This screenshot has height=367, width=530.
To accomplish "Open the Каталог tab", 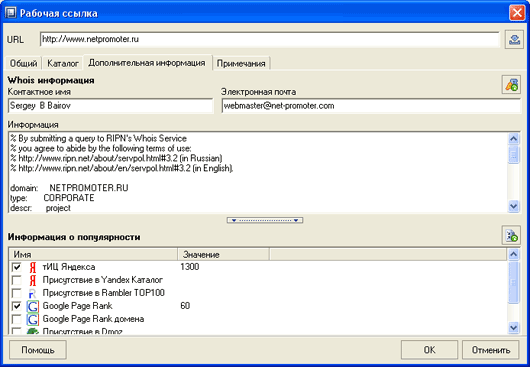I will click(x=63, y=63).
